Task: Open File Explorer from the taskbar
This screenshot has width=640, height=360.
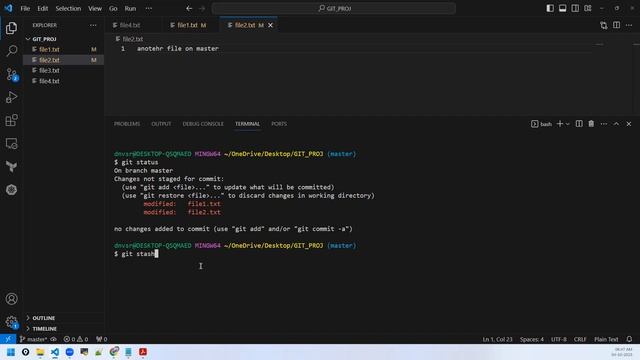Action: [x=40, y=352]
